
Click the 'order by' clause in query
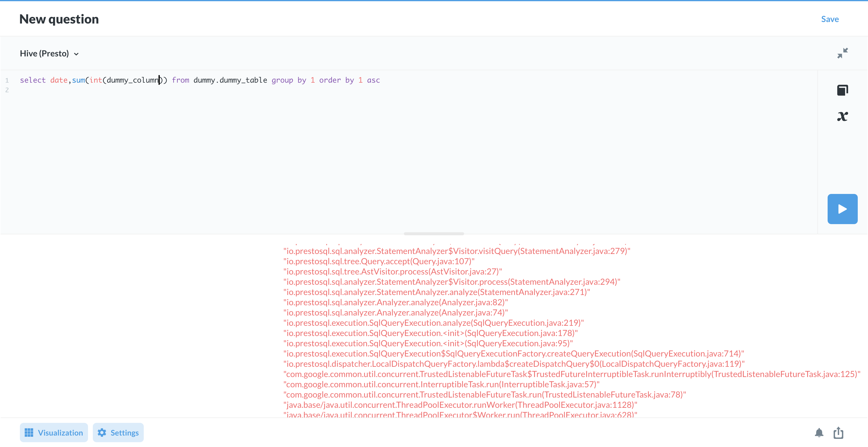coord(336,80)
